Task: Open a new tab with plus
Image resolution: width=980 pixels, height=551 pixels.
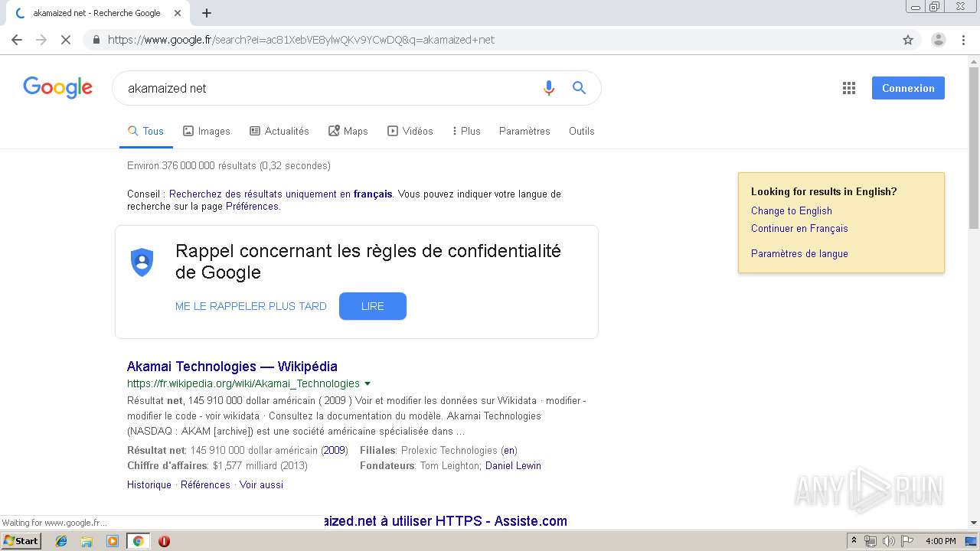Action: (x=207, y=13)
